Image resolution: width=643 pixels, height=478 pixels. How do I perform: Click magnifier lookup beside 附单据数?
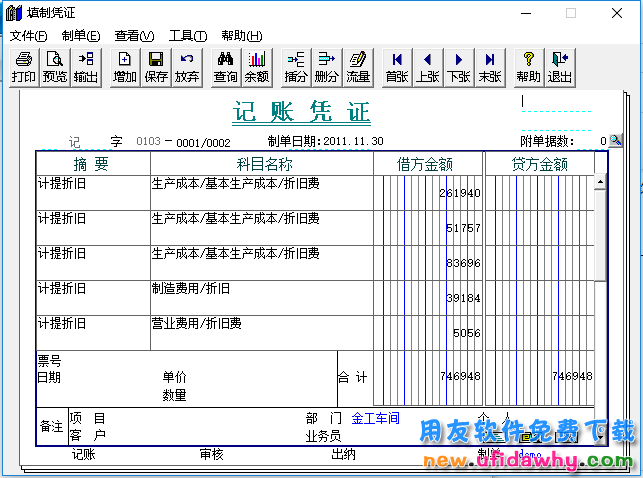tap(616, 141)
